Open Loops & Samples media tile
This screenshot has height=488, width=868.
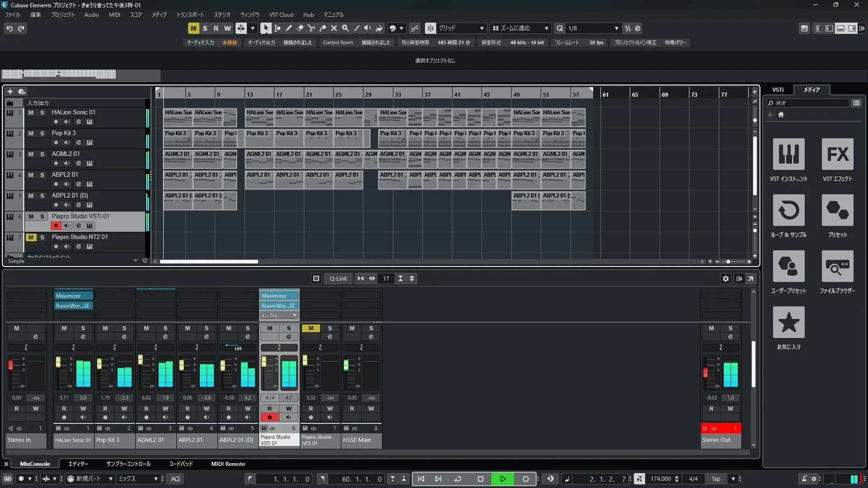788,211
